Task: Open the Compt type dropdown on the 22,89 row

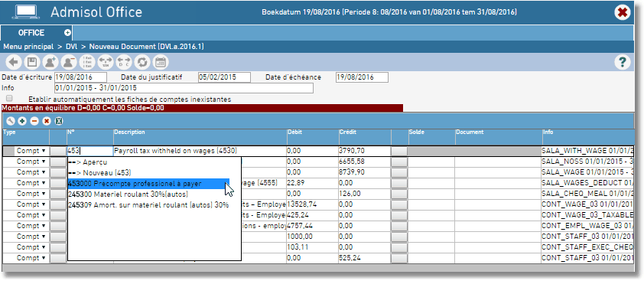Action: [x=31, y=183]
